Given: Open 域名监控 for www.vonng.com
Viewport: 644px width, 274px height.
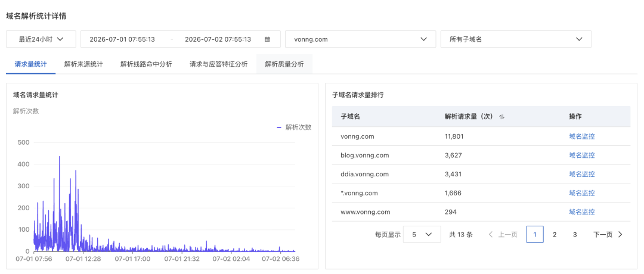Looking at the screenshot, I should tap(581, 212).
